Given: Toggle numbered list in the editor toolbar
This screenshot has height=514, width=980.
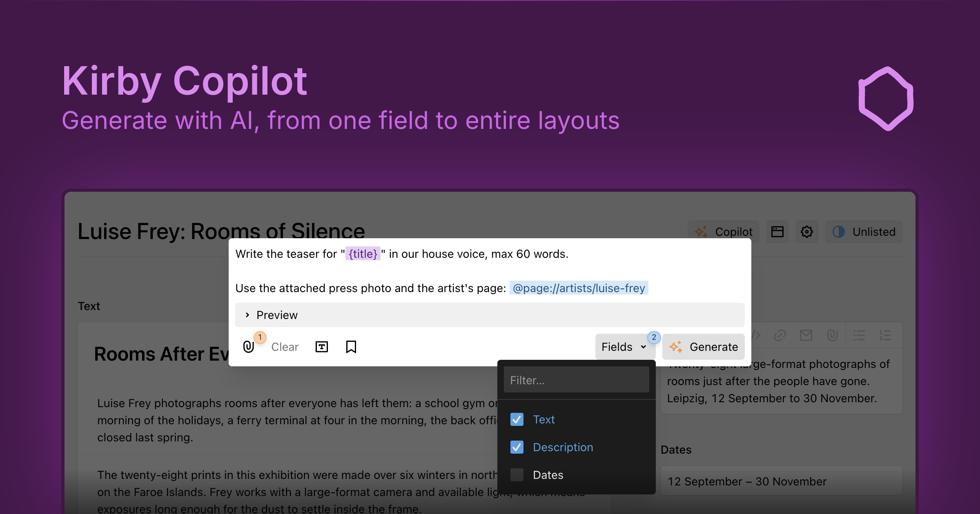Looking at the screenshot, I should [x=885, y=335].
